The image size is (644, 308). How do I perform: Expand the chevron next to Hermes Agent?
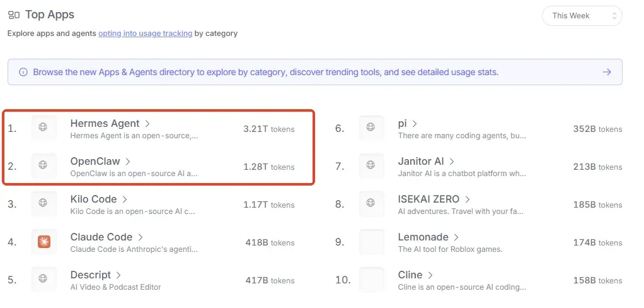(x=147, y=124)
